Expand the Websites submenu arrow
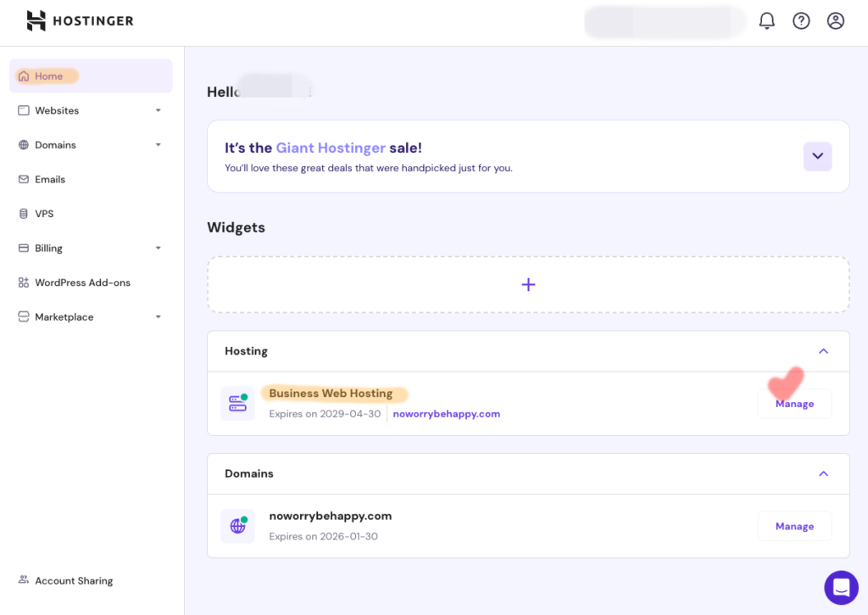 [x=159, y=111]
